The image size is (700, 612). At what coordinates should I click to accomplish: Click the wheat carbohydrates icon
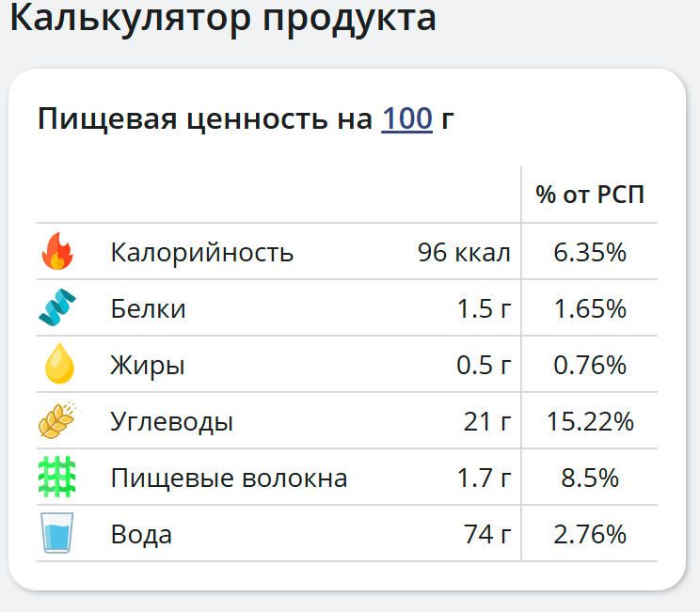(57, 420)
